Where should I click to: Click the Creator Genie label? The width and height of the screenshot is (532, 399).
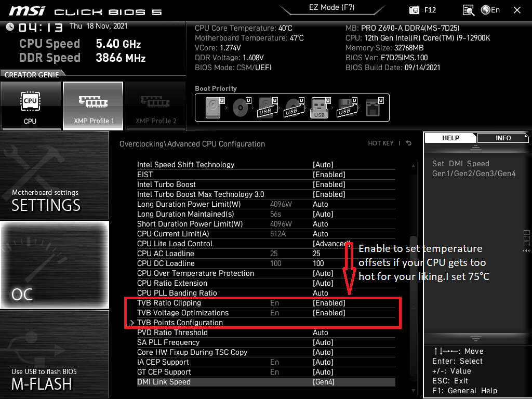tap(32, 75)
